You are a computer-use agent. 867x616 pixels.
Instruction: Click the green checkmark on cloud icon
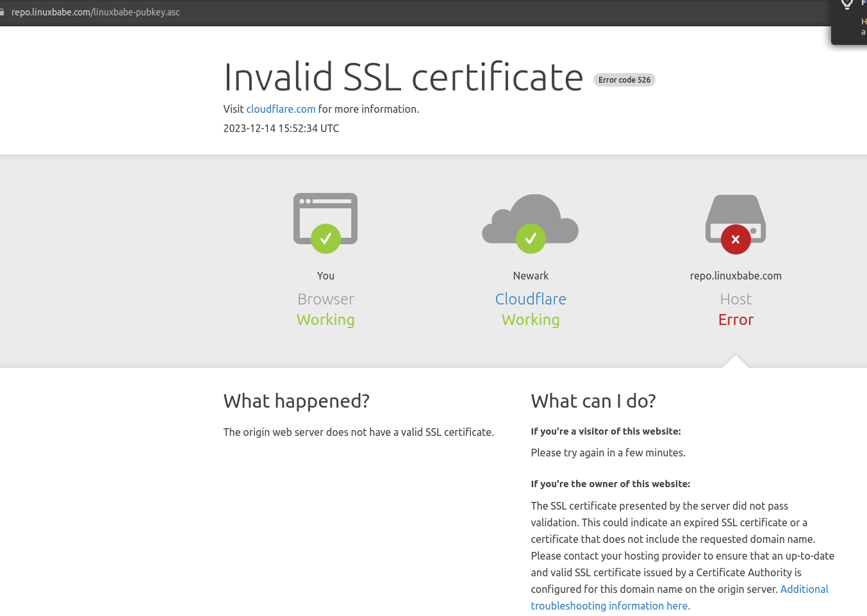(531, 238)
